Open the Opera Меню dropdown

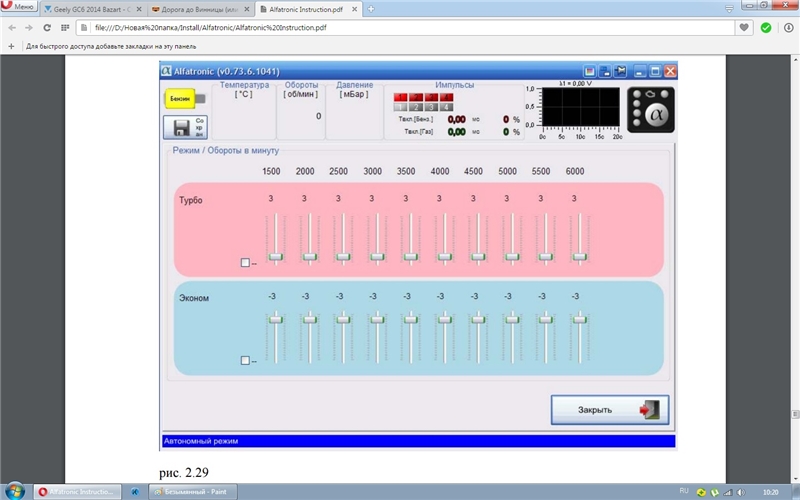pos(20,8)
